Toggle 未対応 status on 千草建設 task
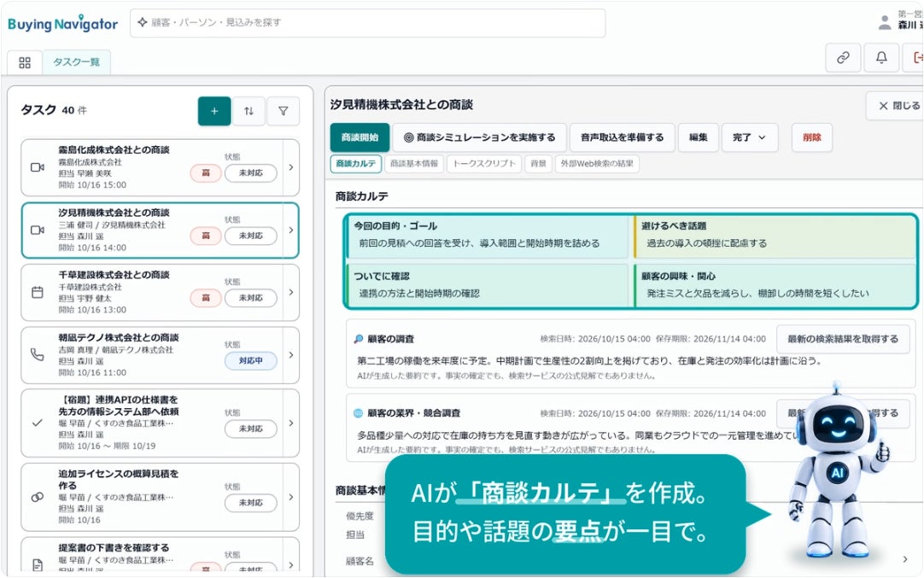This screenshot has width=924, height=578. 250,298
